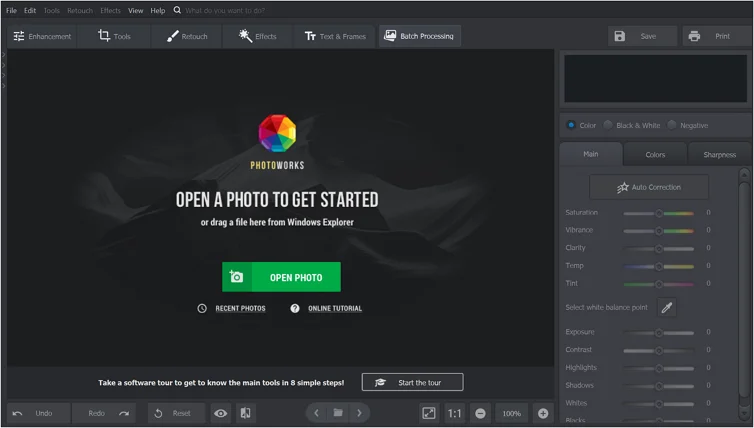This screenshot has height=428, width=754.
Task: Open the Recent Photos link
Action: click(240, 308)
